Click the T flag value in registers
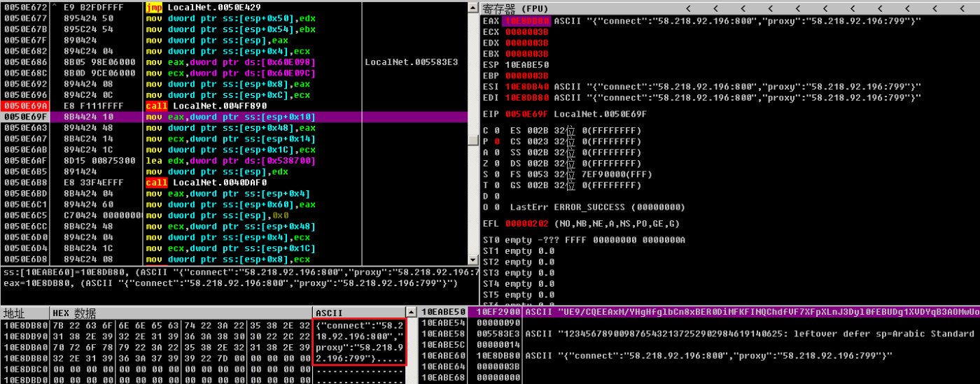The image size is (980, 384). [x=496, y=185]
